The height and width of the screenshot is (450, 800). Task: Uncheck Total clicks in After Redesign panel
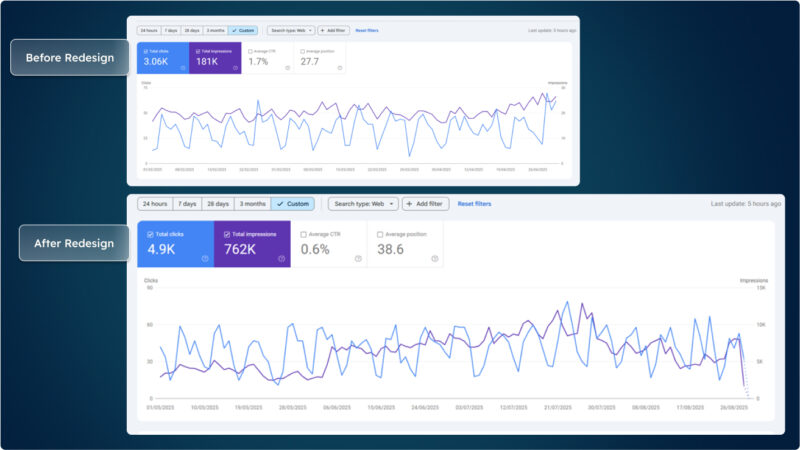click(150, 234)
